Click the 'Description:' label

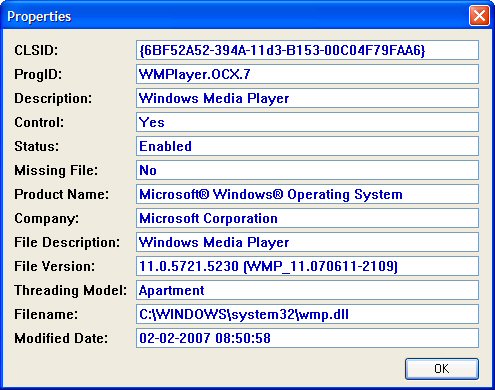pyautogui.click(x=53, y=99)
